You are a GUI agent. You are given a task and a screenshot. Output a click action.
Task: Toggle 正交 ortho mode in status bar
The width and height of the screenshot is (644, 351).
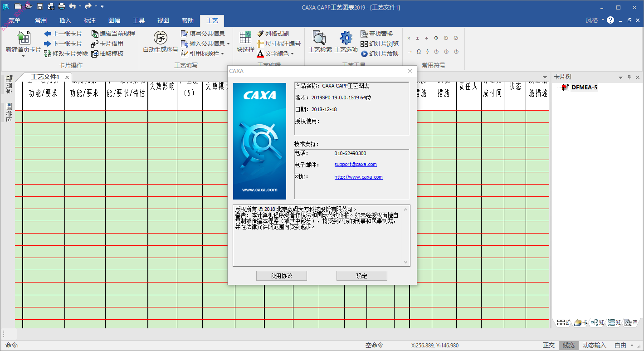coord(549,345)
